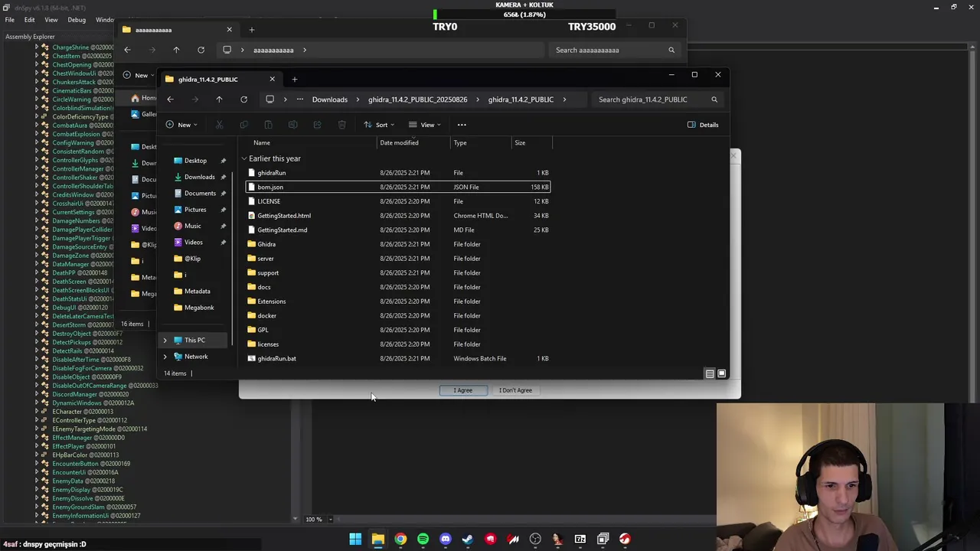Image resolution: width=980 pixels, height=551 pixels.
Task: Open the View menu in dnSpy
Action: (51, 20)
